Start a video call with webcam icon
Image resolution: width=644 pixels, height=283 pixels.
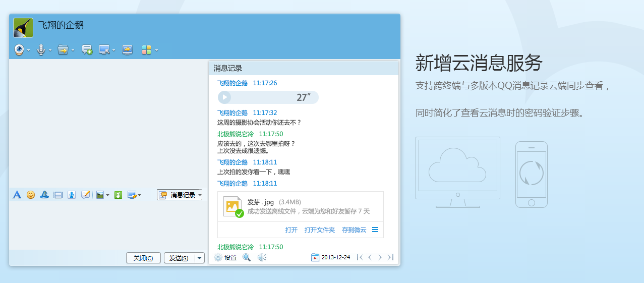[19, 49]
